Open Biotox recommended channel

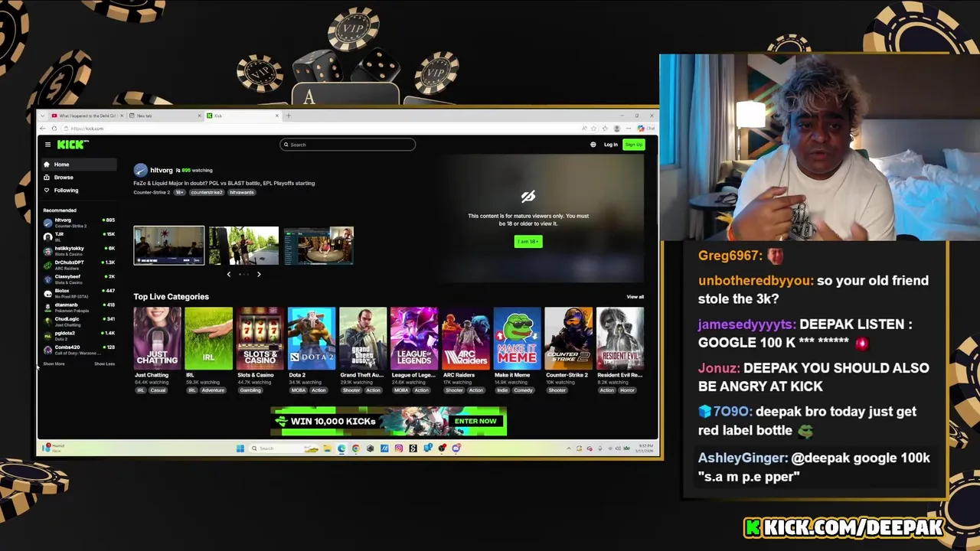pyautogui.click(x=79, y=293)
